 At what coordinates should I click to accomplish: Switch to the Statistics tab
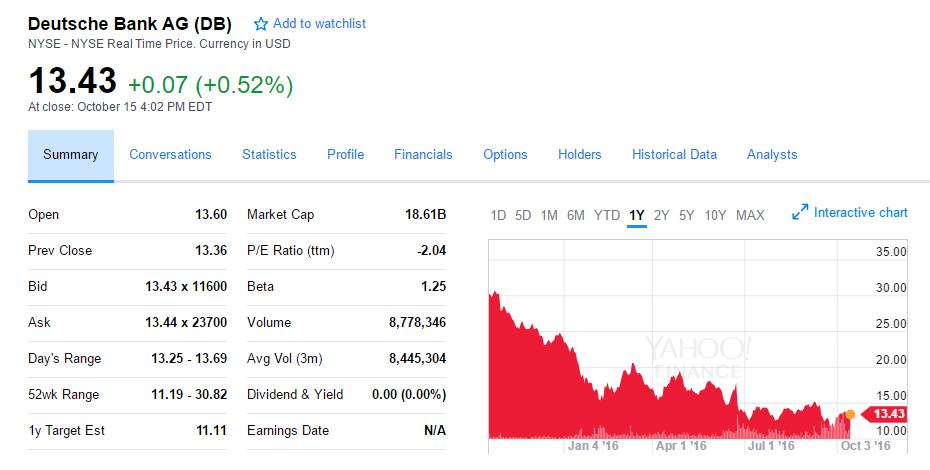(269, 155)
